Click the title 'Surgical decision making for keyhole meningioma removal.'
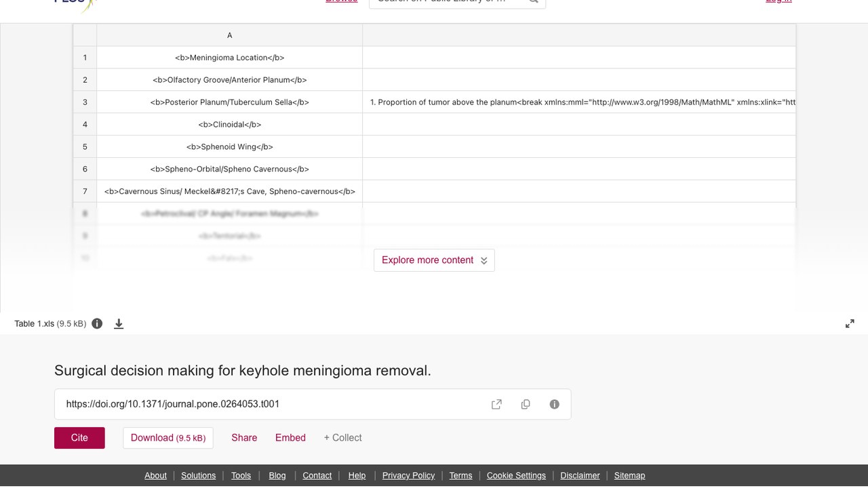This screenshot has height=488, width=868. pos(243,371)
